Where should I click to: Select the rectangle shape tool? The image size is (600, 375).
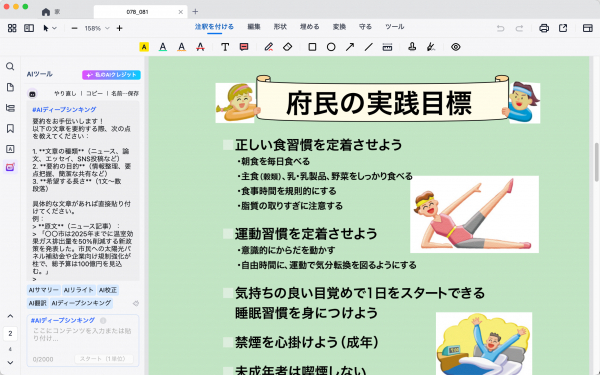312,47
